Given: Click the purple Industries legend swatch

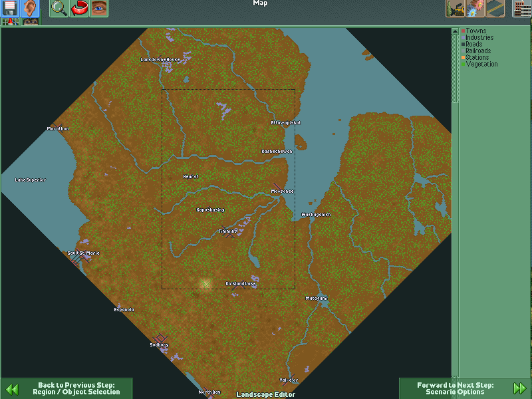Looking at the screenshot, I should pos(463,38).
